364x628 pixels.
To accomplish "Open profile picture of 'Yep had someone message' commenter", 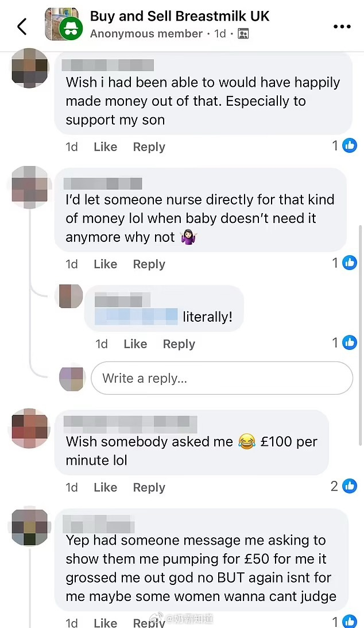I will click(x=30, y=527).
